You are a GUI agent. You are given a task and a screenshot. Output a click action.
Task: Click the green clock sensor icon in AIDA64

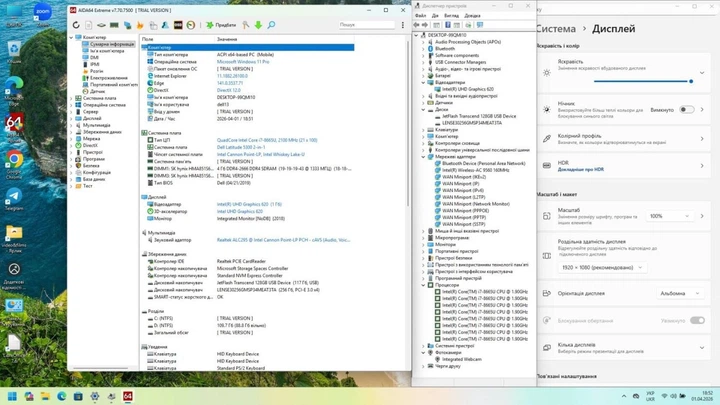coord(191,25)
